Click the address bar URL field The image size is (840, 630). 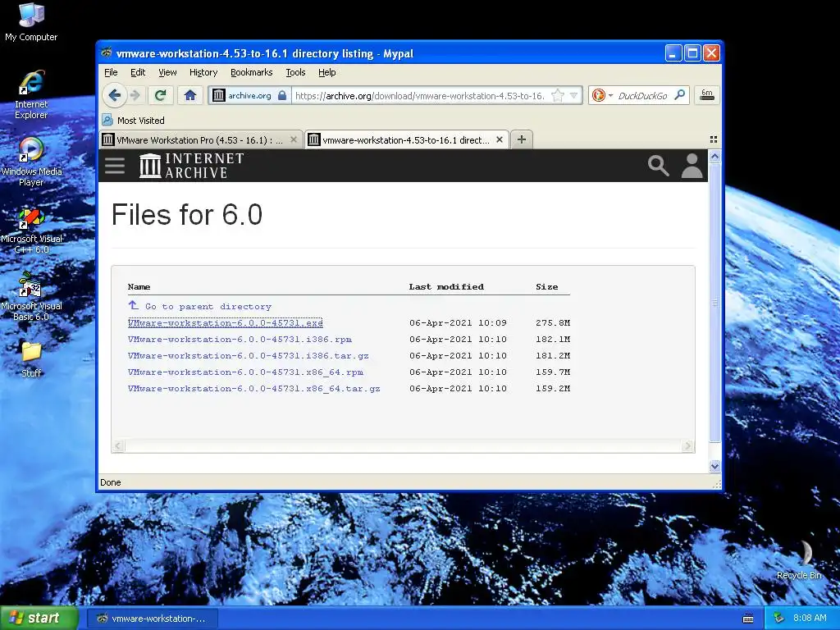tap(421, 95)
